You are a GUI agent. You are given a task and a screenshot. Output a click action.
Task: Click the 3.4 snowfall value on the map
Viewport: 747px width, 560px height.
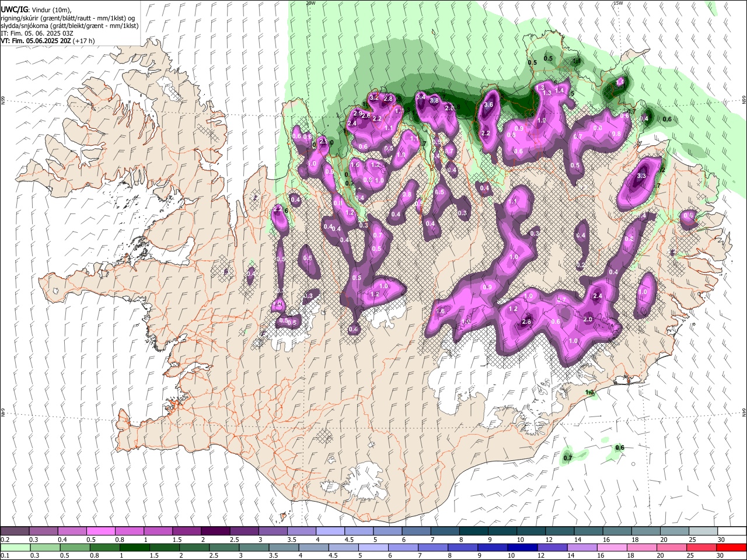pos(421,97)
